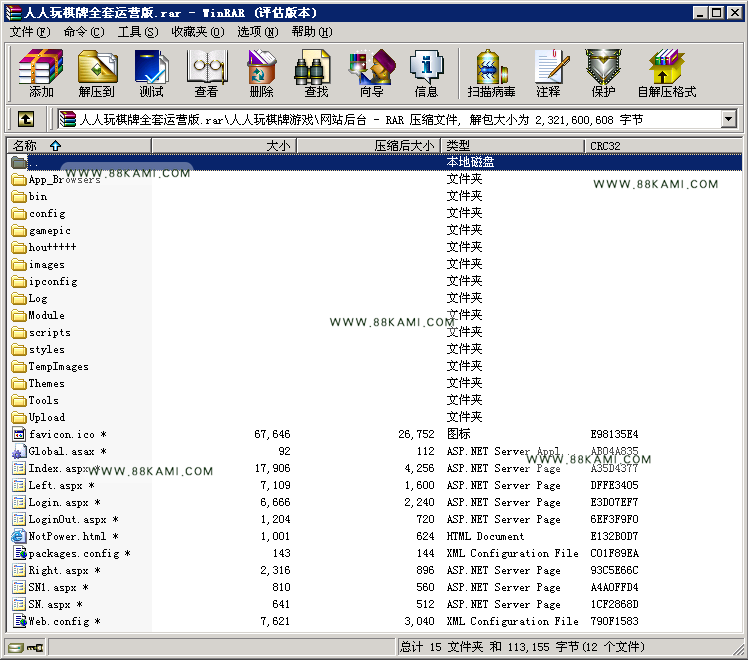Click CRC32 value E98135E4
This screenshot has height=660, width=748.
click(x=614, y=434)
